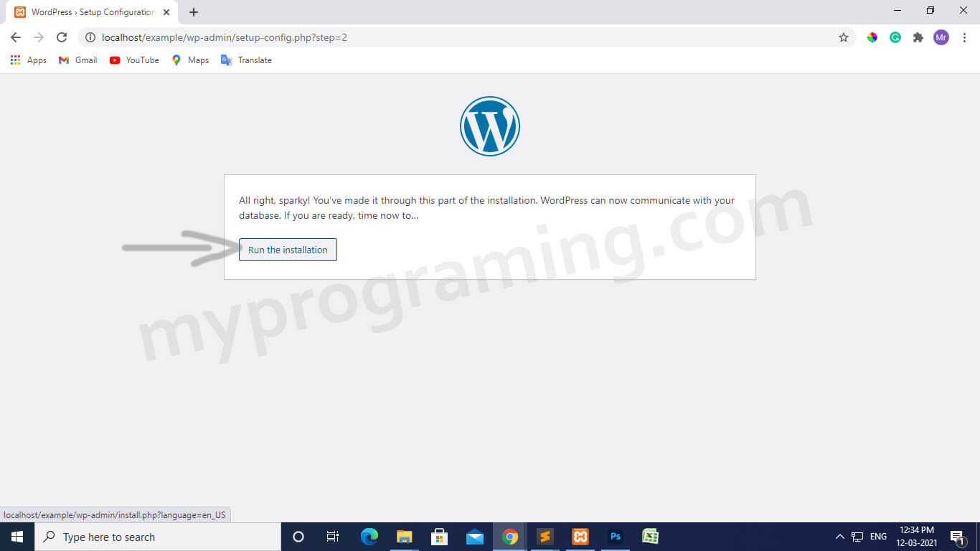Open the Chrome extensions puzzle icon
The width and height of the screenshot is (980, 551).
pyautogui.click(x=918, y=37)
